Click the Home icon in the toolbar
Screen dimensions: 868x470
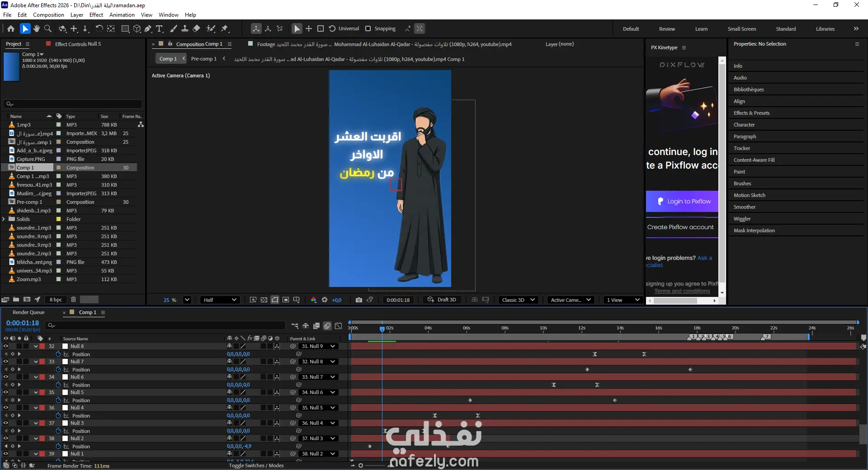click(x=11, y=28)
